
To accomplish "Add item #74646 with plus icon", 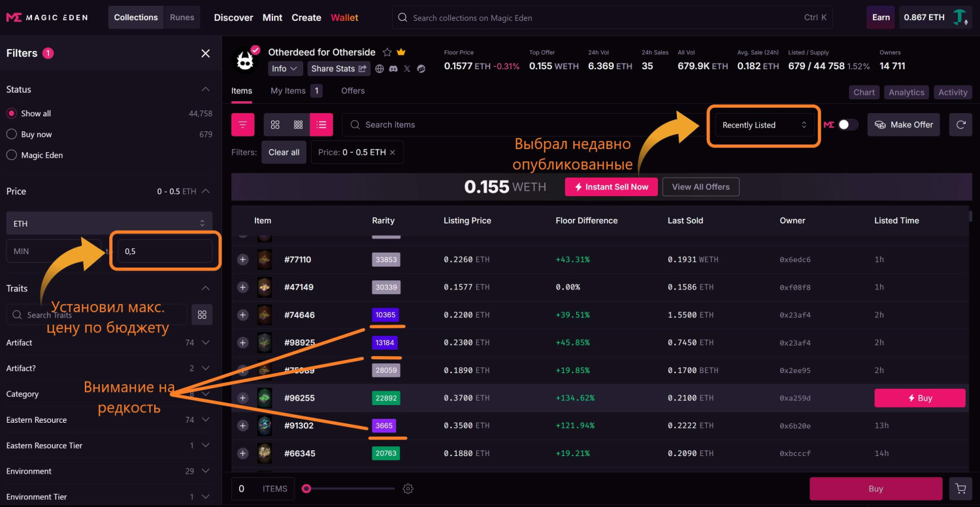I will coord(242,315).
